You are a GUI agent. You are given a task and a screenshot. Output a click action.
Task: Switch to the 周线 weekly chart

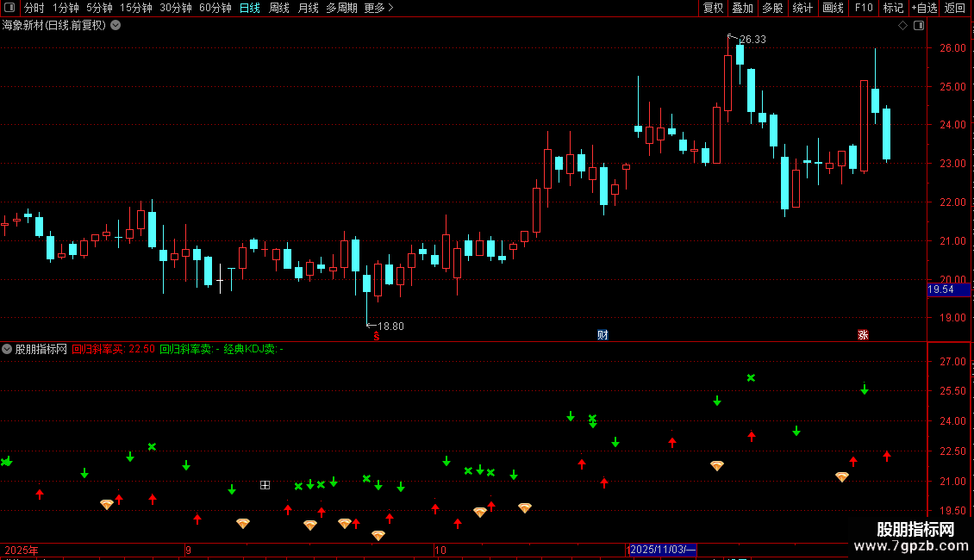279,8
